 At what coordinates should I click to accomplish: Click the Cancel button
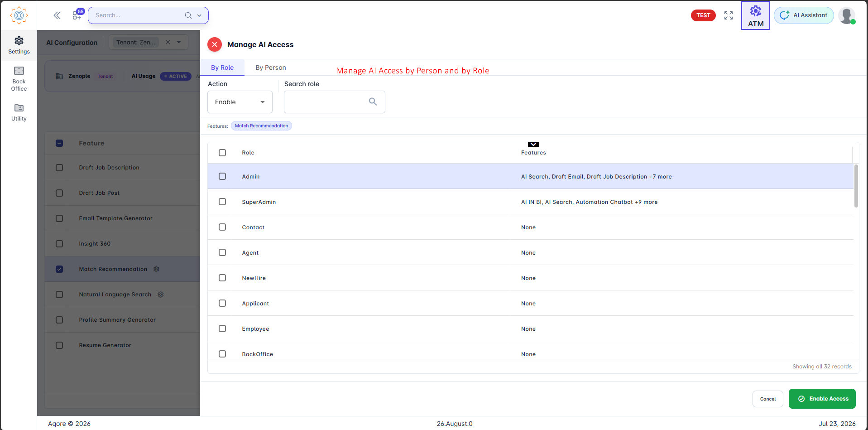pyautogui.click(x=768, y=399)
